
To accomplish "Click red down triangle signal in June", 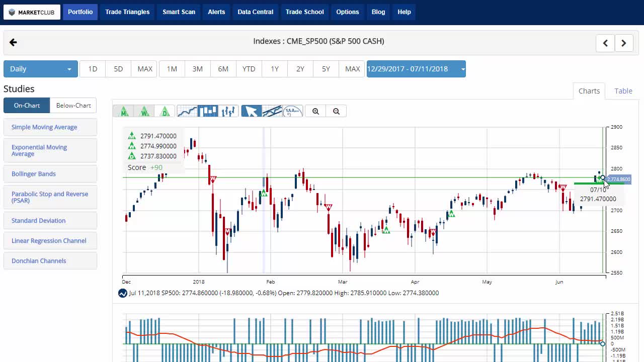I will coord(563,188).
